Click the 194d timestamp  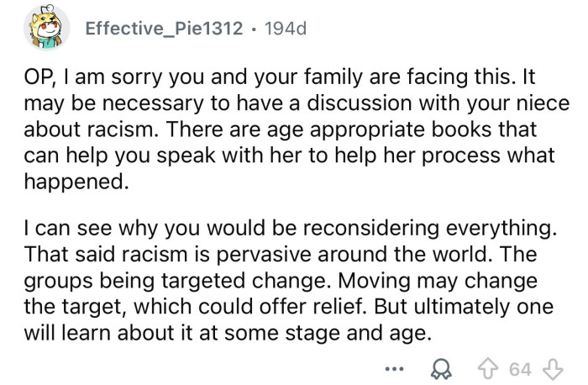coord(286,29)
